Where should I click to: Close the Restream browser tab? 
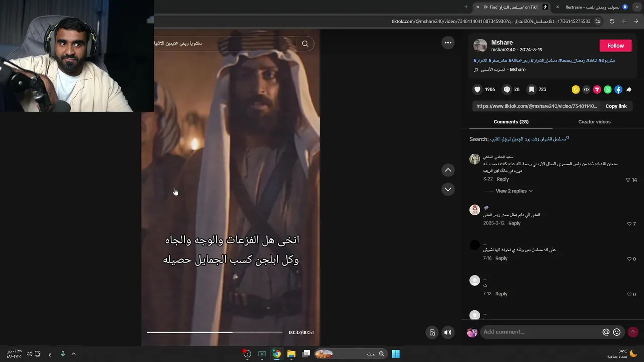557,7
